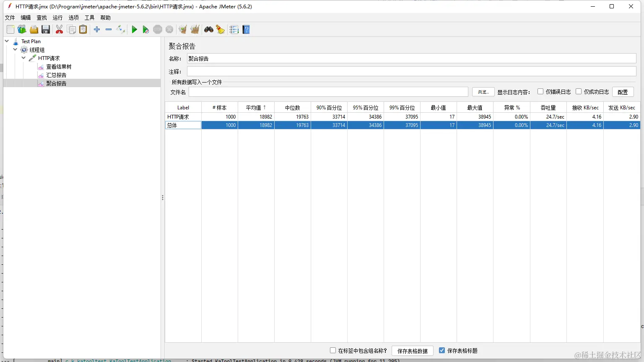Sort by 99% 百分位 column header
Image resolution: width=644 pixels, height=362 pixels.
tap(402, 108)
